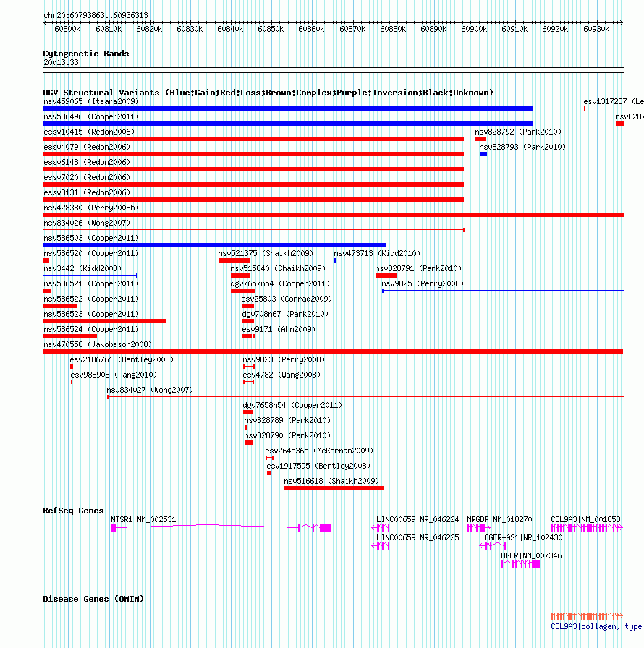Click the essv7020 (Redon2006) label
Image resolution: width=644 pixels, height=648 pixels.
click(87, 177)
